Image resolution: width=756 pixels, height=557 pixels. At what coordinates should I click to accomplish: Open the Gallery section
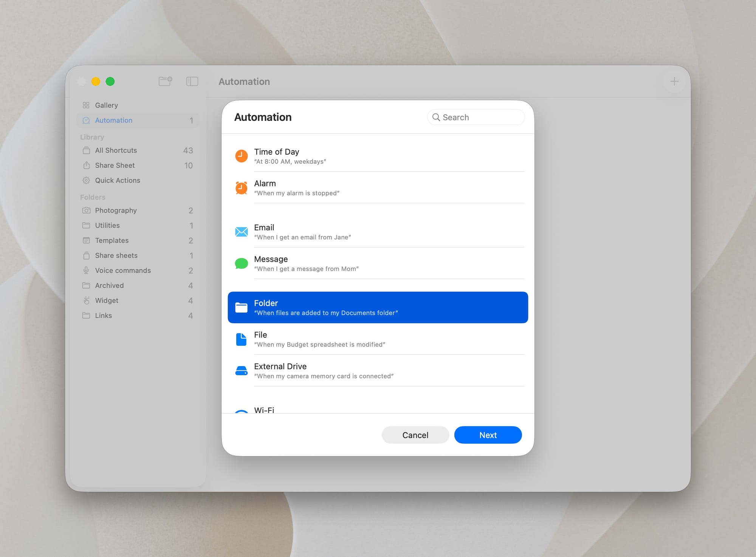pos(106,105)
